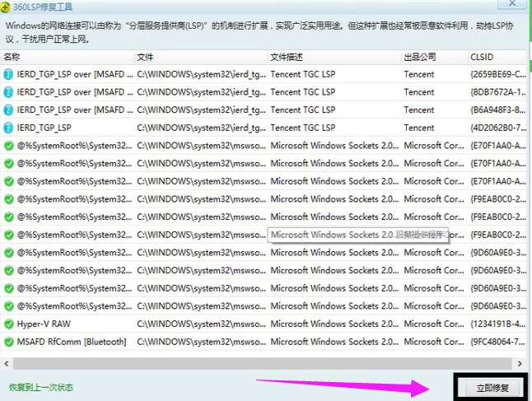
Task: Click file description in MSAFD RfComm row
Action: pos(334,342)
